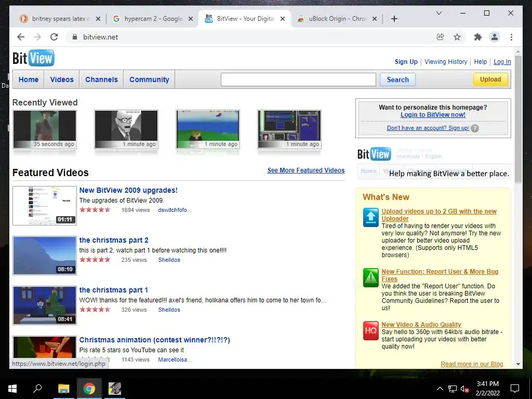Open the dswitchfofo uploader link
This screenshot has width=532, height=399.
point(175,210)
